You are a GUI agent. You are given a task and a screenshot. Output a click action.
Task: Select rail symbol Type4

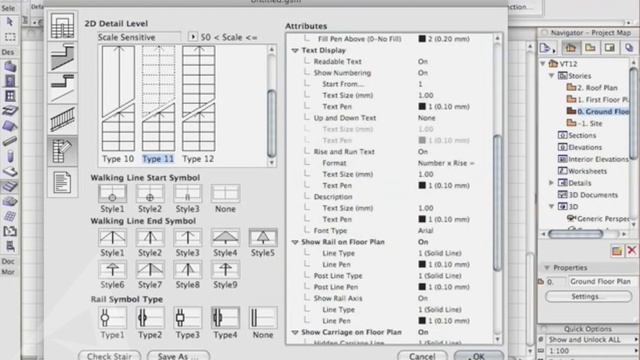(225, 318)
